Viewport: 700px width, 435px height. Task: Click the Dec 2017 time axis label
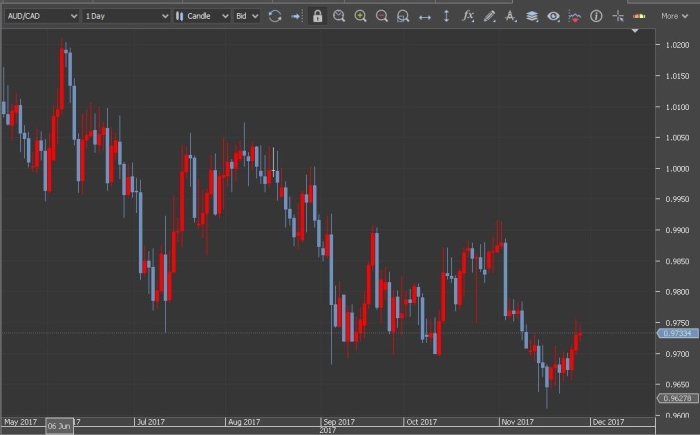tap(608, 422)
